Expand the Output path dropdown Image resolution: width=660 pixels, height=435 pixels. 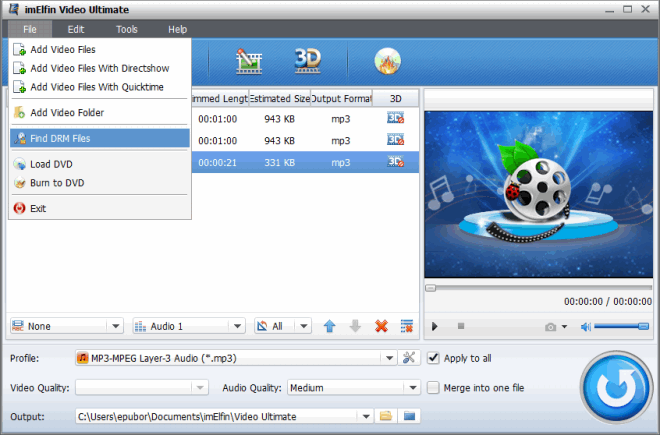click(366, 416)
